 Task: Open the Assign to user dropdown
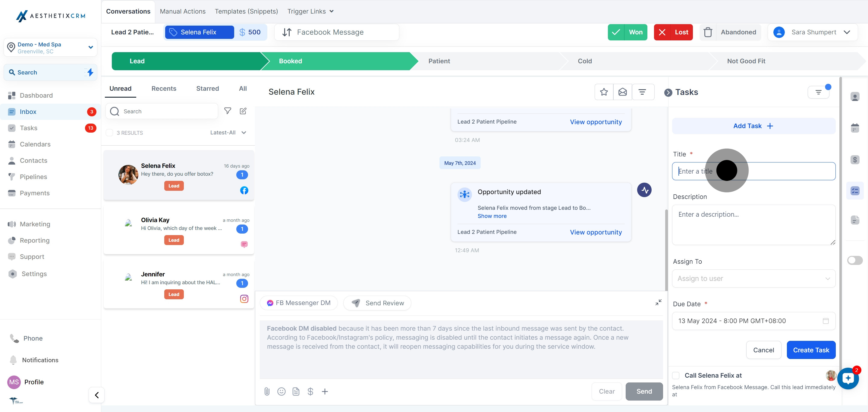tap(753, 278)
